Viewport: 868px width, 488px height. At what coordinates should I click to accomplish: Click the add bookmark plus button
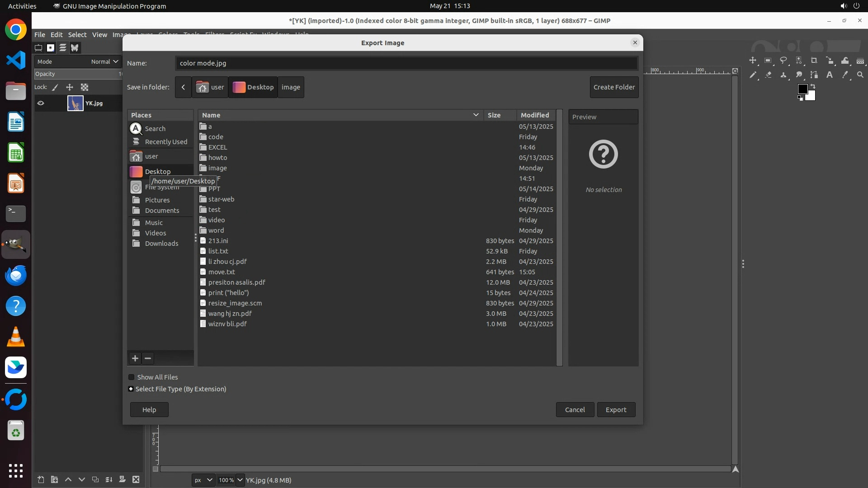coord(135,358)
